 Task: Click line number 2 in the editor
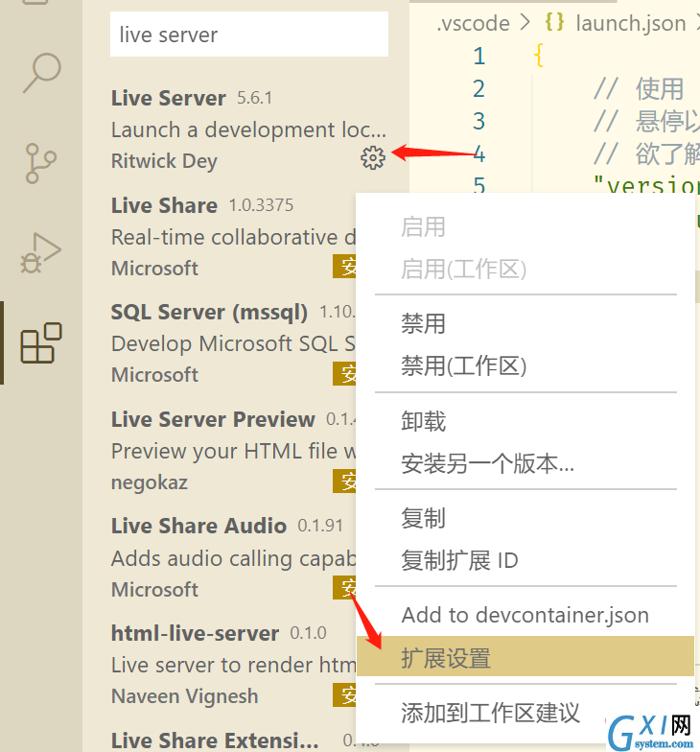click(x=479, y=88)
